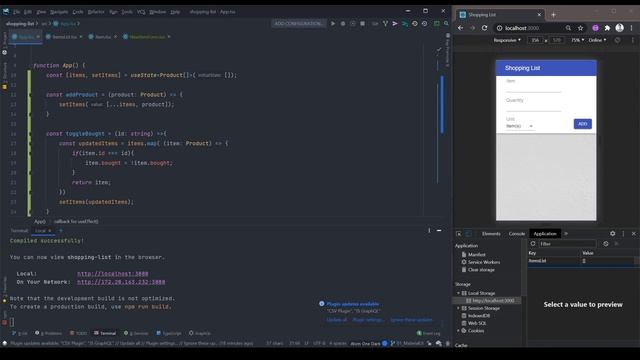
Task: Open the http://localhost:3000 link in terminal
Action: [x=113, y=273]
